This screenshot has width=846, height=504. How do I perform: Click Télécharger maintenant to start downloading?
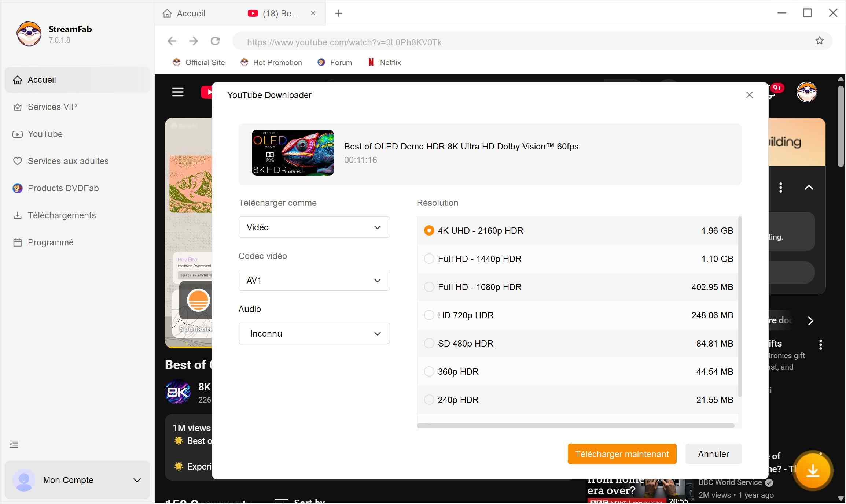[x=622, y=454]
